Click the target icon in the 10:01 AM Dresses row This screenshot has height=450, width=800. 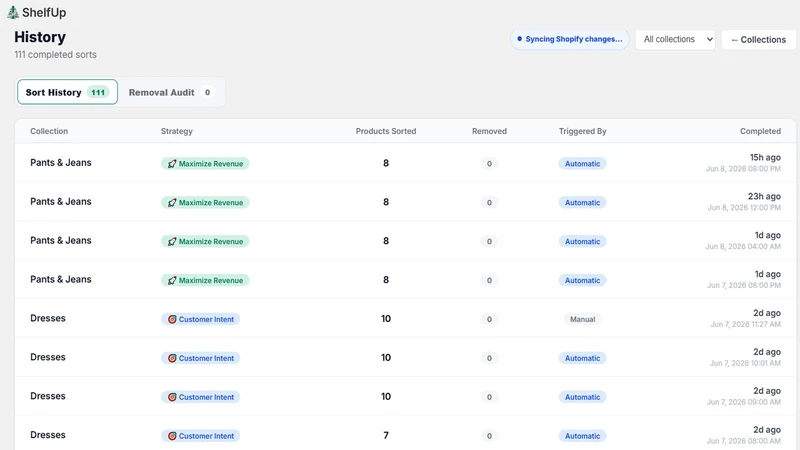(172, 358)
